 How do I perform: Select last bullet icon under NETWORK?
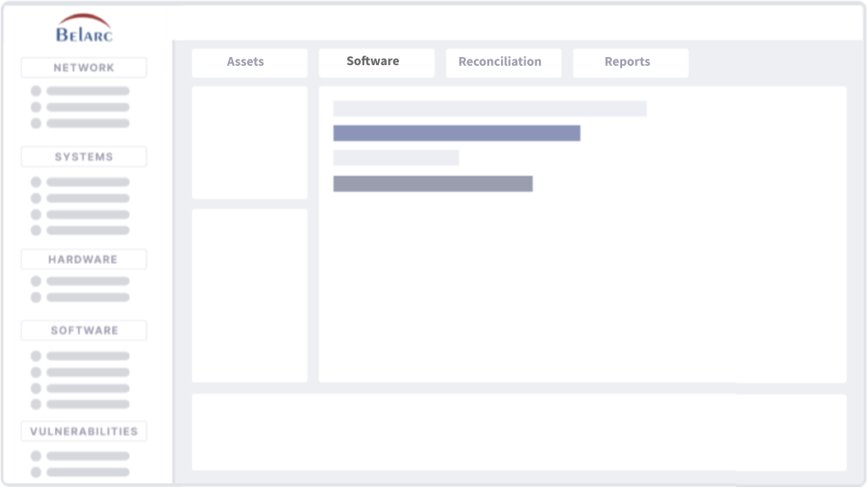point(36,123)
